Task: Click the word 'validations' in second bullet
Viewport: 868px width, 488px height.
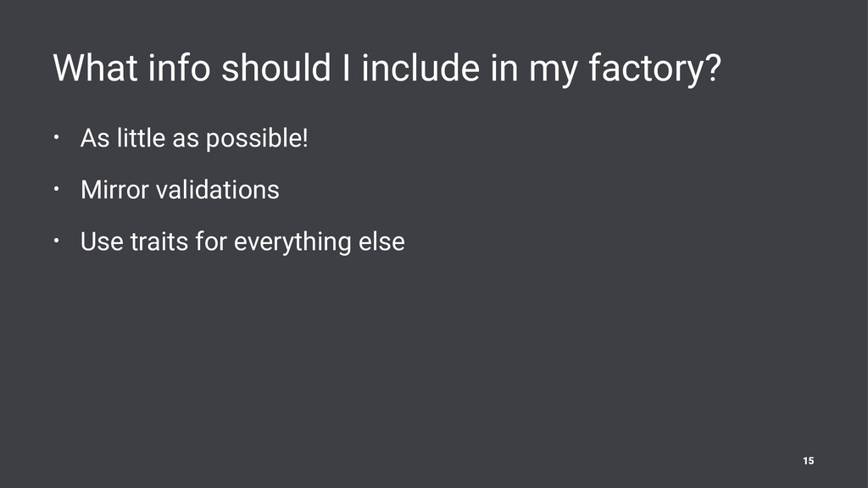Action: [x=218, y=190]
